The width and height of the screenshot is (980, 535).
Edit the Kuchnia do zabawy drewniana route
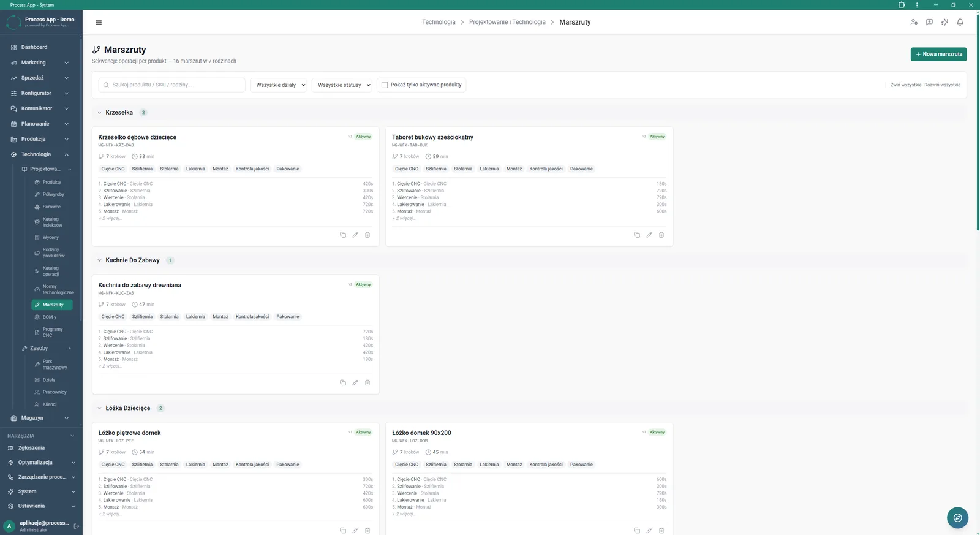[x=355, y=382]
